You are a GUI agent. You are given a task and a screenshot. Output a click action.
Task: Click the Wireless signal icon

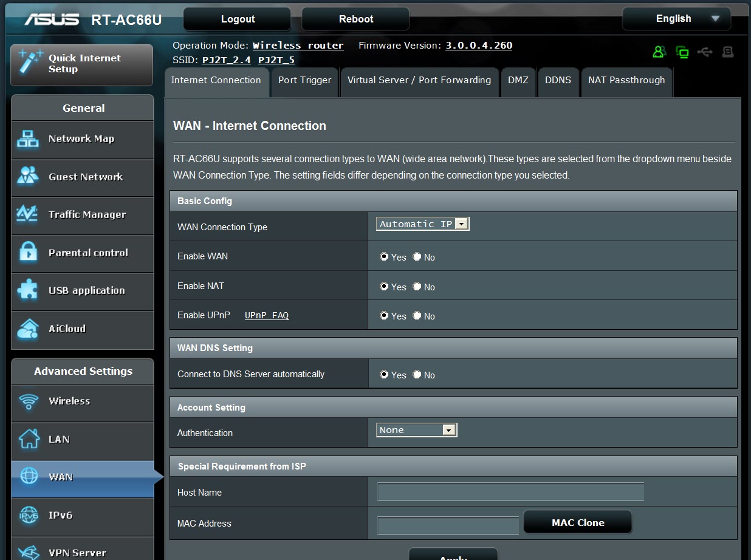pos(29,401)
